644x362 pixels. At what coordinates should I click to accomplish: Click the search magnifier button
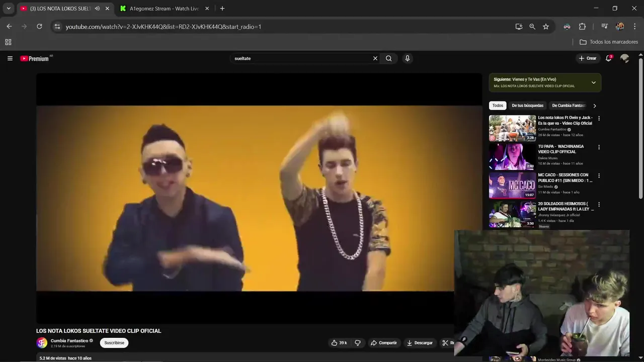(388, 58)
